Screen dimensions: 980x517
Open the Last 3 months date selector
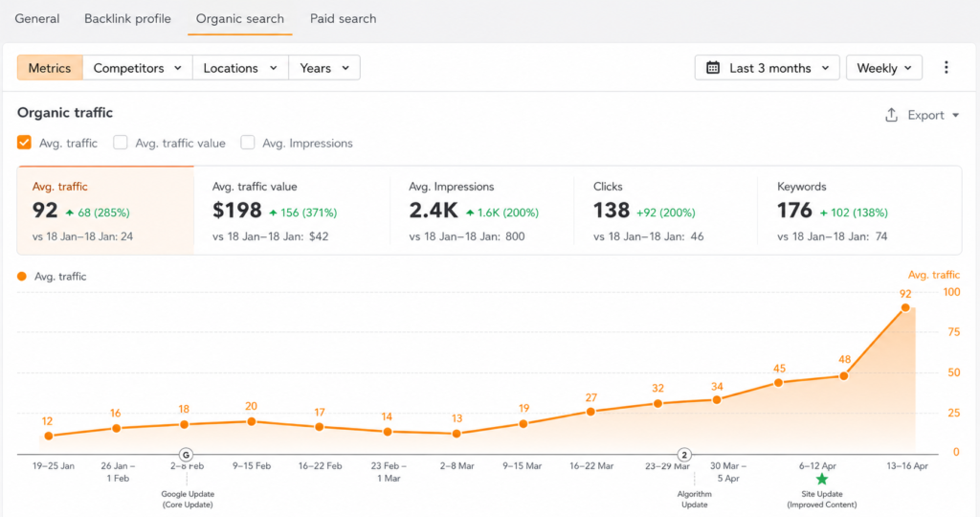coord(768,68)
